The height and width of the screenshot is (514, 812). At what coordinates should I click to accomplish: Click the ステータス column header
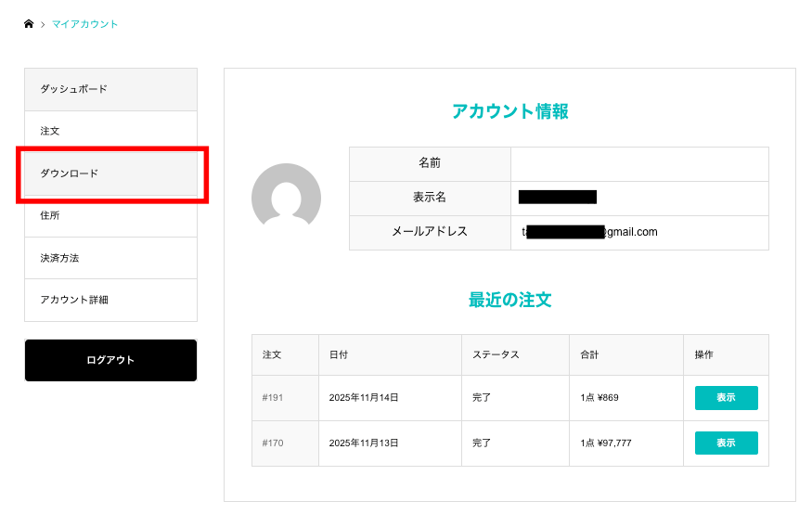[x=496, y=355]
